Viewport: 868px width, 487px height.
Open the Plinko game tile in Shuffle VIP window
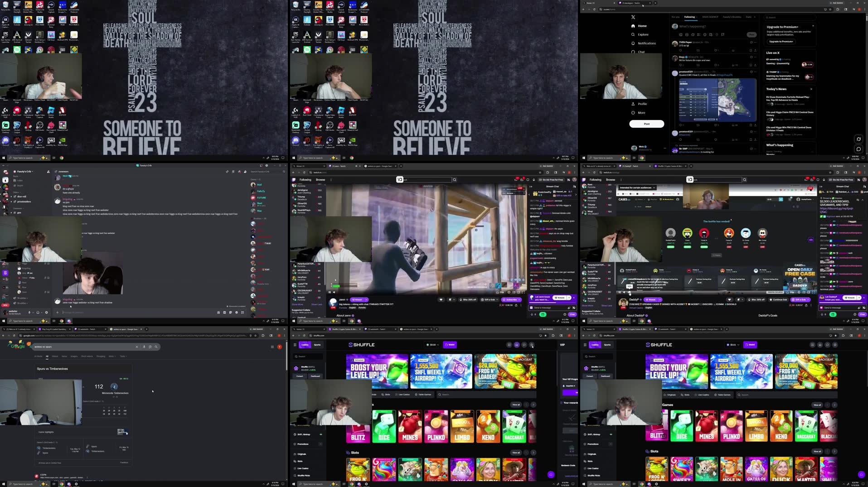(436, 426)
